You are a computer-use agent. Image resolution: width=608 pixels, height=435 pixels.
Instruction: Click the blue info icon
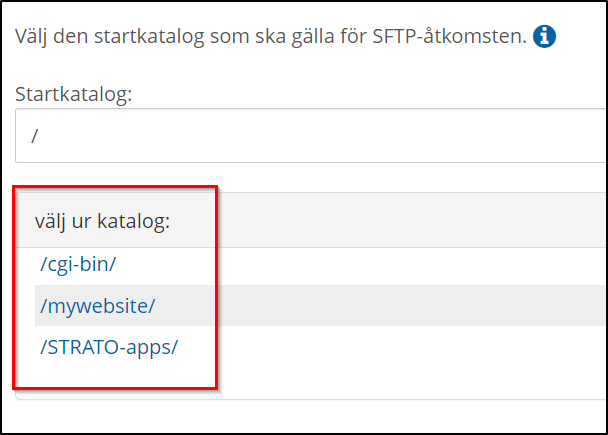(545, 38)
